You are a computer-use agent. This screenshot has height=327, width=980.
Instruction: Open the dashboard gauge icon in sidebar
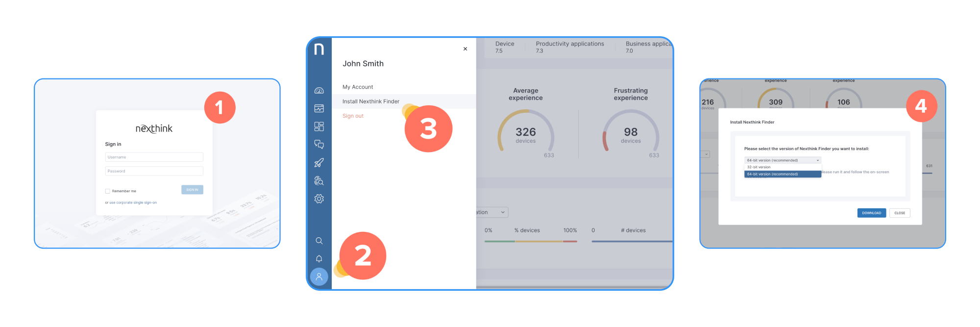tap(319, 91)
